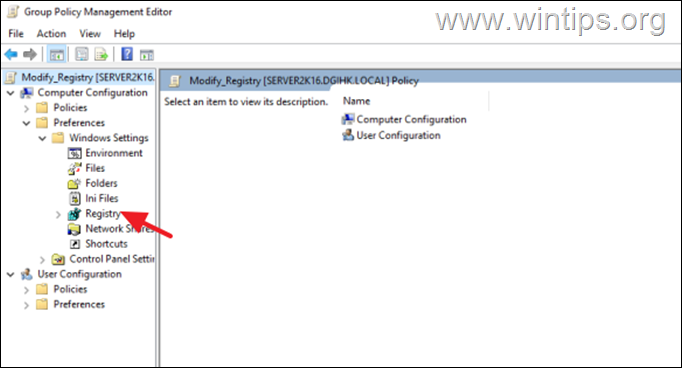Screen dimensions: 682x368
Task: Click the Properties toolbar icon
Action: [x=81, y=55]
